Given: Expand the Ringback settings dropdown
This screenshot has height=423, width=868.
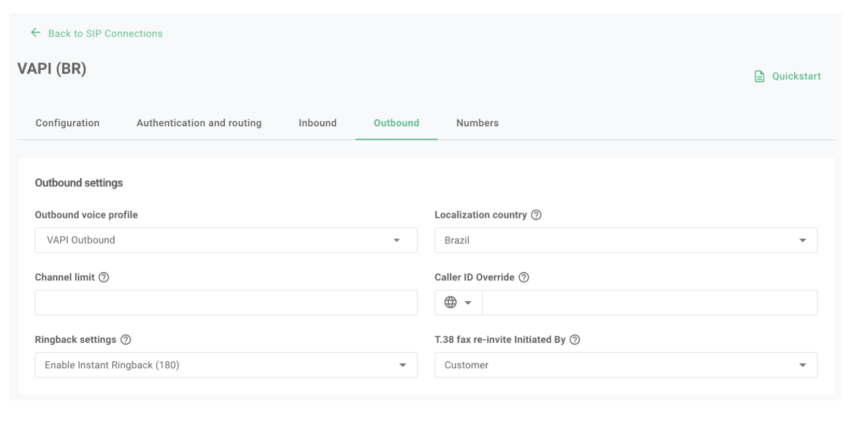Looking at the screenshot, I should coord(226,365).
